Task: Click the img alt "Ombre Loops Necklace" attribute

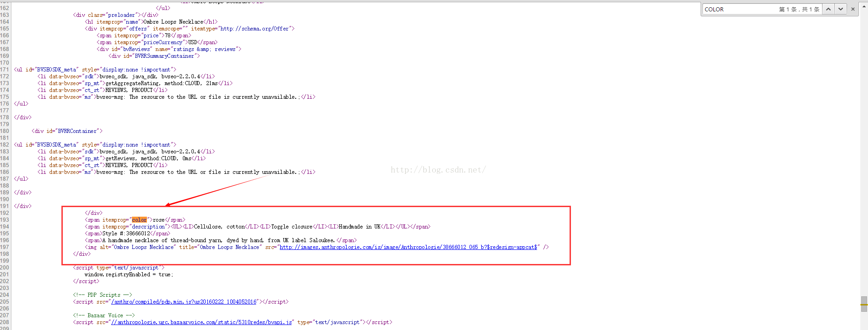Action: coord(138,247)
